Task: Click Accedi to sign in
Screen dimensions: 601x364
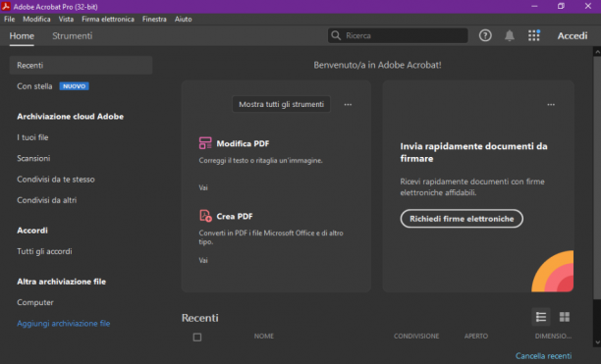Action: tap(573, 35)
